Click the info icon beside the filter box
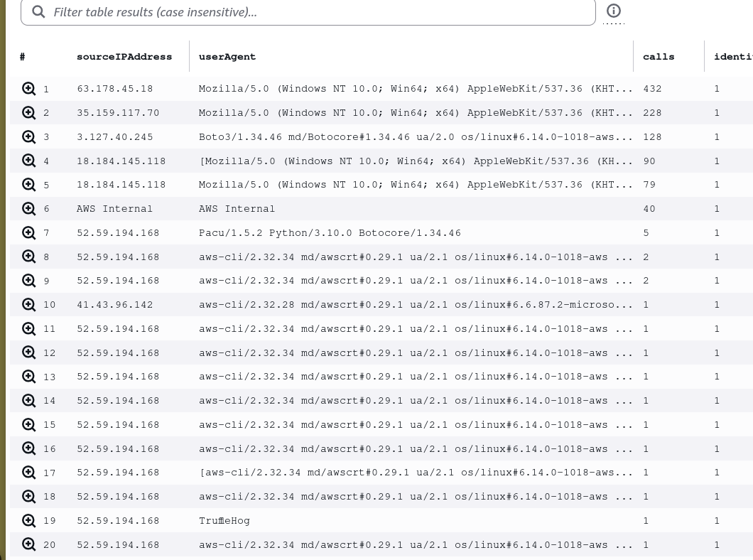Image resolution: width=753 pixels, height=560 pixels. point(614,11)
